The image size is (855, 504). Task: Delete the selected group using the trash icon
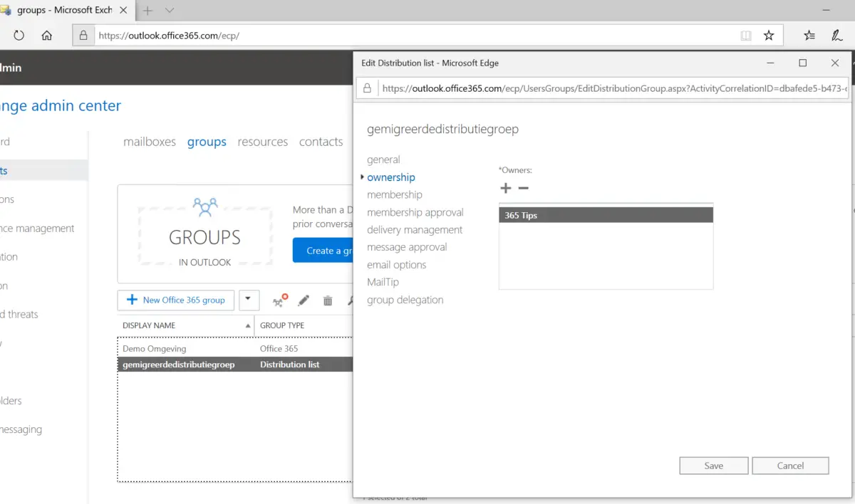pos(327,300)
